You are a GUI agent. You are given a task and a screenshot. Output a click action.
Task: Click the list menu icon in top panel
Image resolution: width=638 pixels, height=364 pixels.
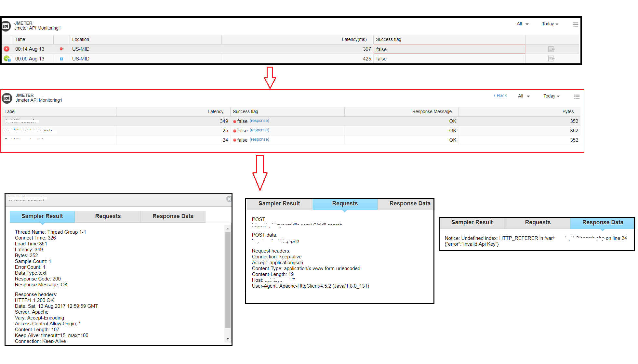575,24
